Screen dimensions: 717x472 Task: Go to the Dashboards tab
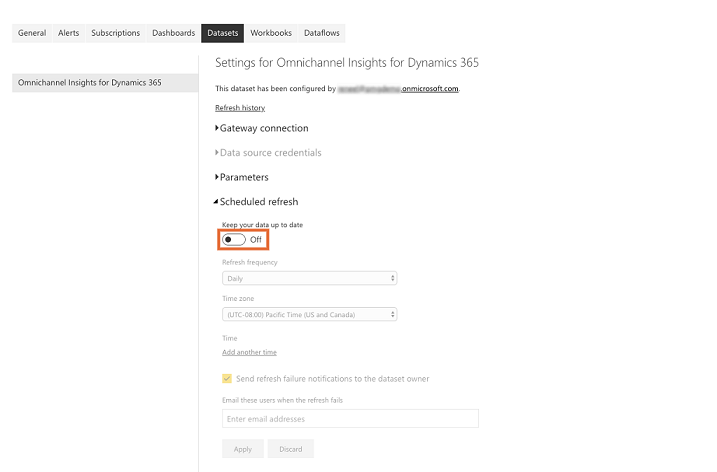click(173, 33)
